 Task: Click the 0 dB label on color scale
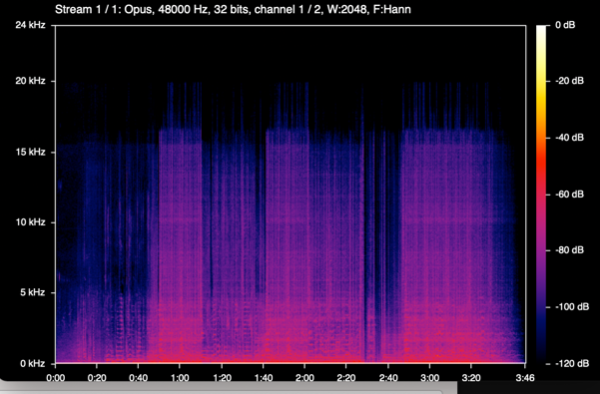[565, 25]
